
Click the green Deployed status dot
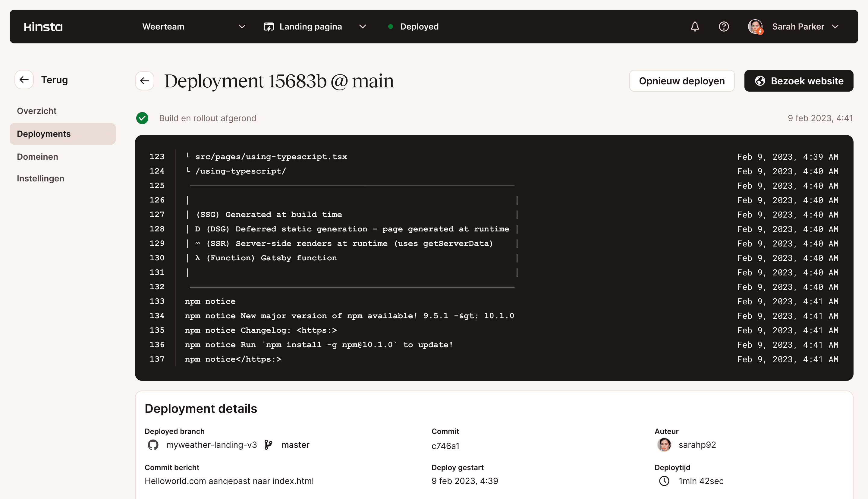point(390,27)
